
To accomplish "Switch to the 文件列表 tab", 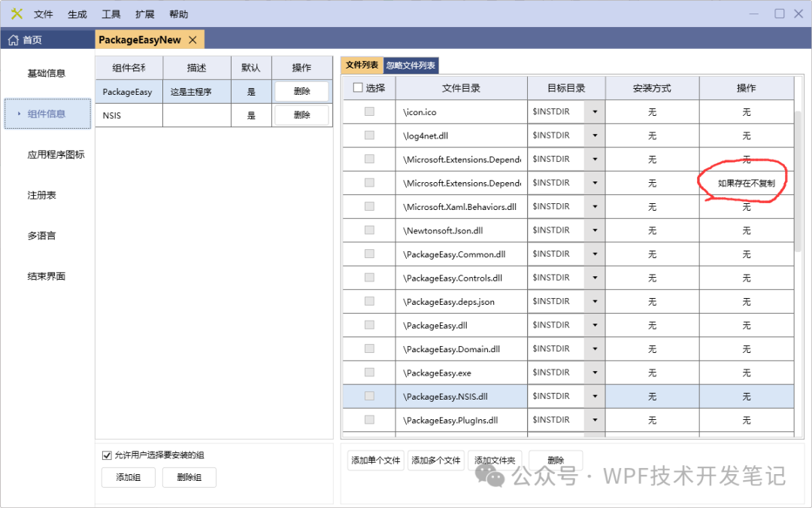I will point(362,65).
